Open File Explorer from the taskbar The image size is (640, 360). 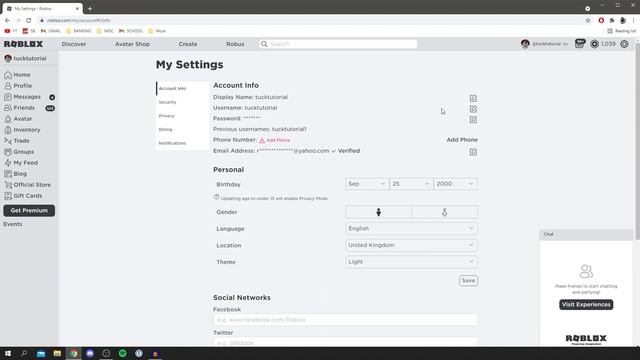pyautogui.click(x=57, y=353)
